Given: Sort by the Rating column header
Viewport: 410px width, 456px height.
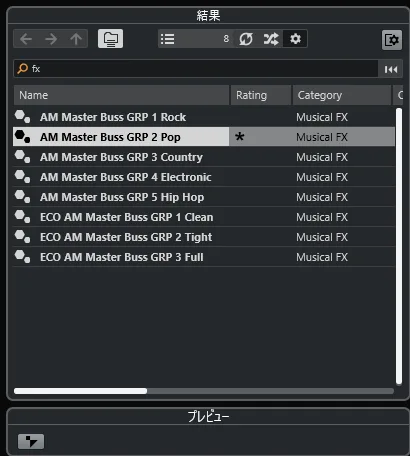Looking at the screenshot, I should click(261, 95).
